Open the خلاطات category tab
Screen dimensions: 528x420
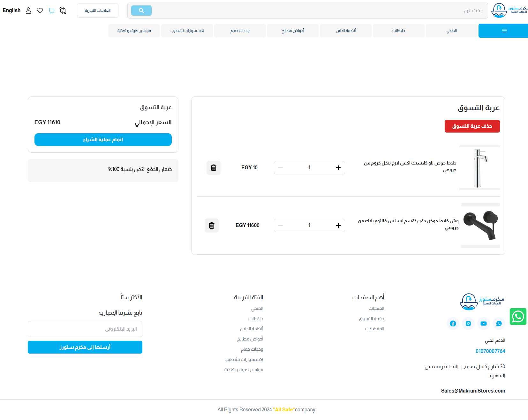click(x=398, y=31)
